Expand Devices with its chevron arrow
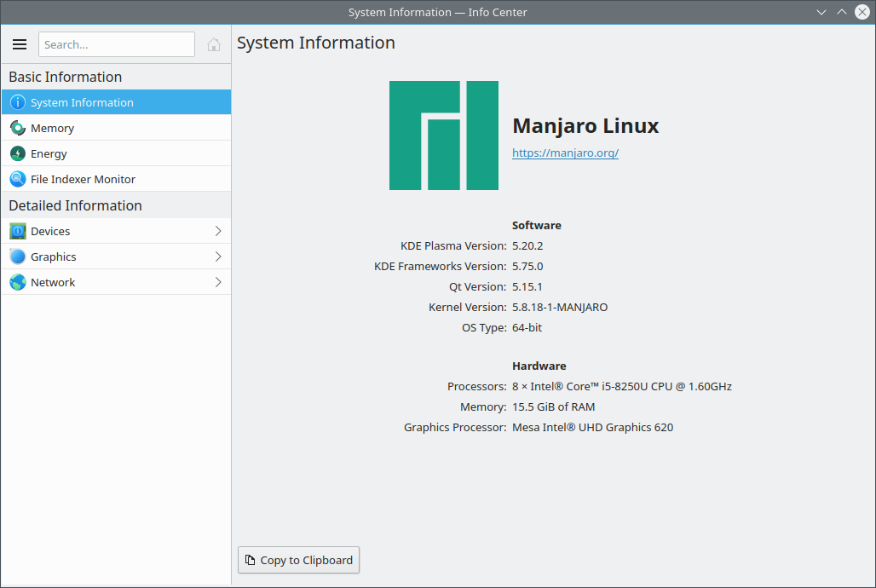Viewport: 876px width, 588px height. click(x=218, y=231)
